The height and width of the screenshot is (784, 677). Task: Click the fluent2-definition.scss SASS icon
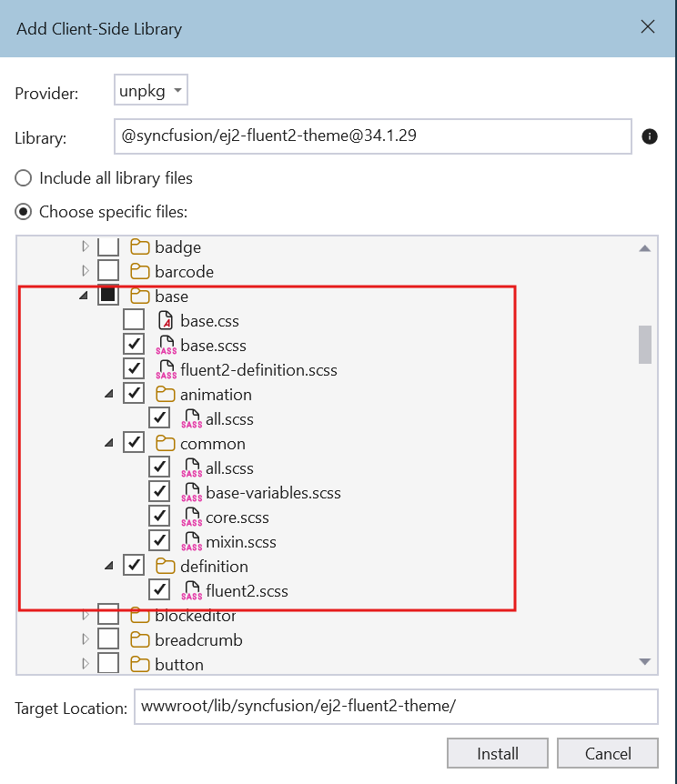(x=167, y=369)
